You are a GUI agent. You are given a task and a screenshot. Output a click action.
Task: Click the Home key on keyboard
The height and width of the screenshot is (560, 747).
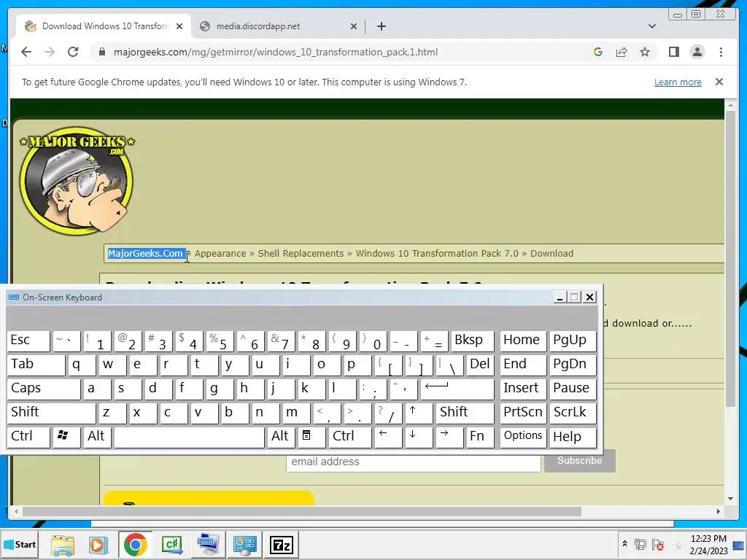point(523,341)
